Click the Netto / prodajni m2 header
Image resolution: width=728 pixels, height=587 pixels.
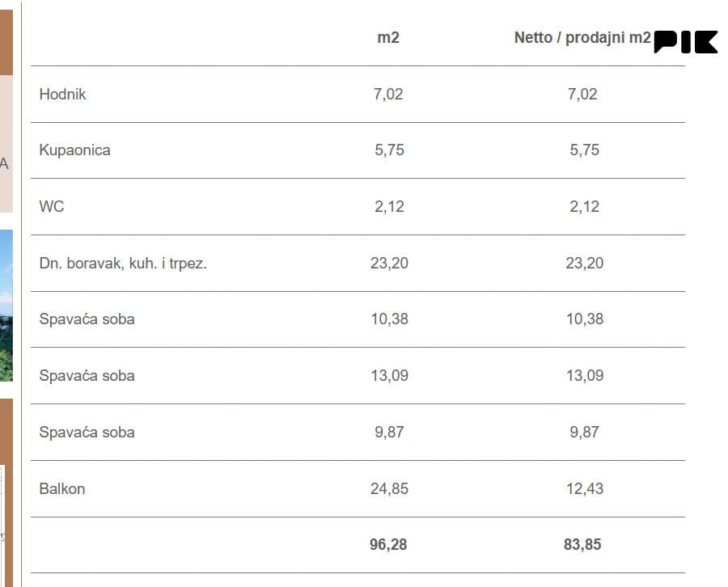[582, 37]
